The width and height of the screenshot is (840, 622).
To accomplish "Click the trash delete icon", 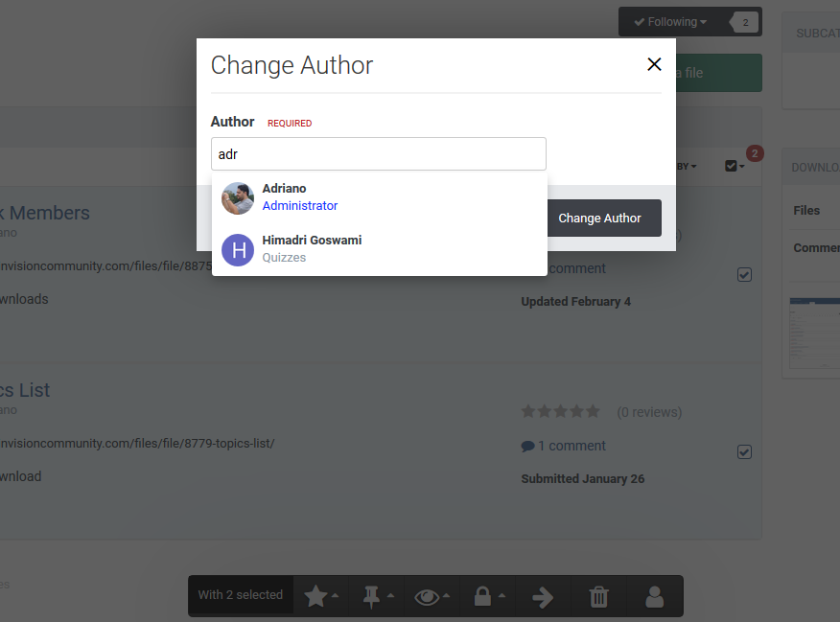I will click(x=598, y=596).
